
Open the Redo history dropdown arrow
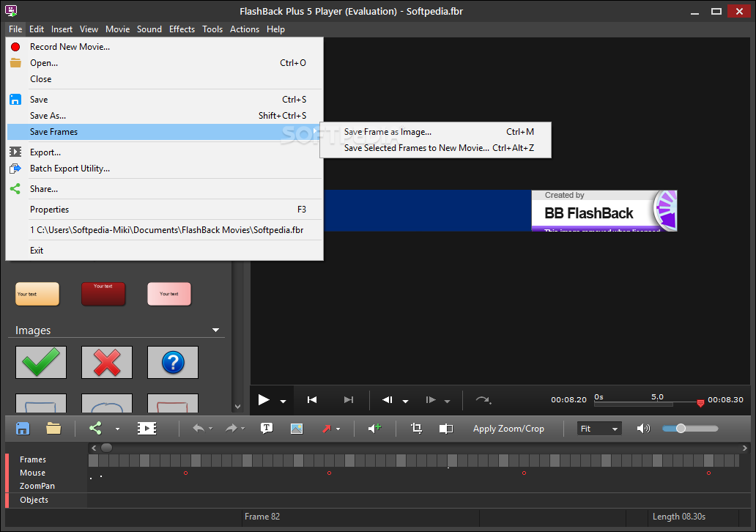(x=243, y=429)
